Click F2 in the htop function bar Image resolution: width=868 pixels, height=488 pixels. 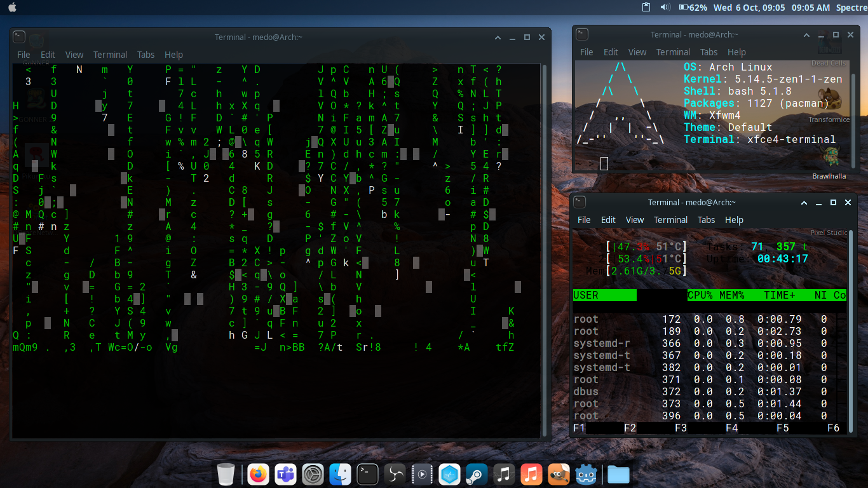coord(629,428)
